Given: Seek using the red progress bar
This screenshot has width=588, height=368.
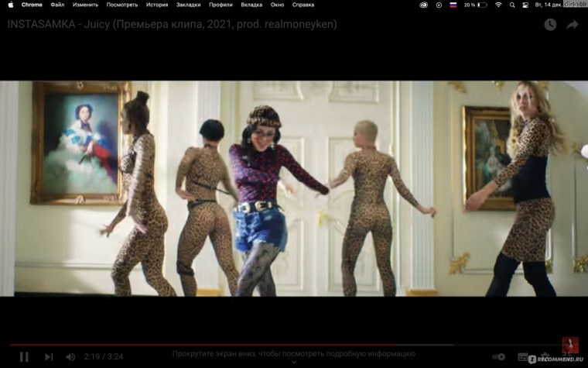Looking at the screenshot, I should click(x=232, y=345).
